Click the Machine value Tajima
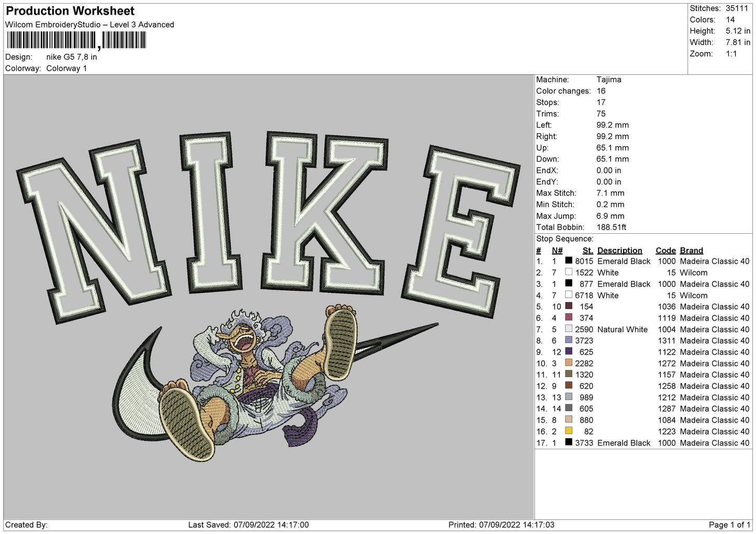 pyautogui.click(x=609, y=79)
